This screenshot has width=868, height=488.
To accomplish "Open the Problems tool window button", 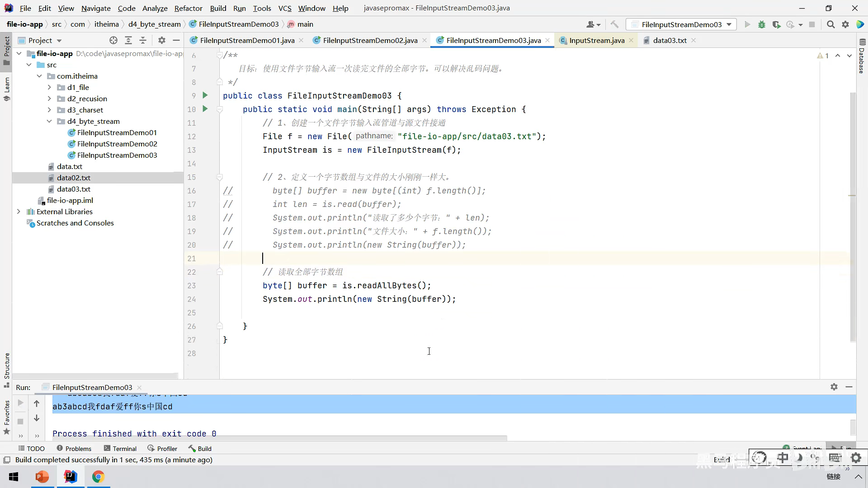I will 74,448.
